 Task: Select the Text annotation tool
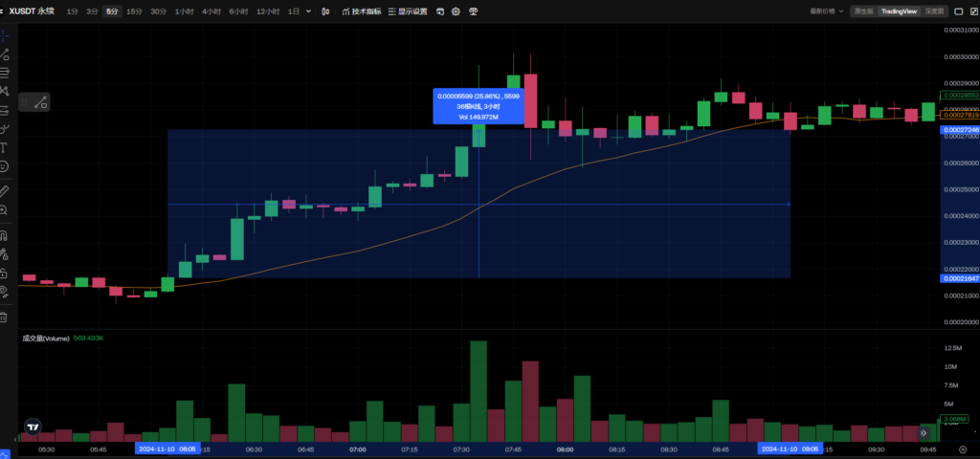coord(5,147)
